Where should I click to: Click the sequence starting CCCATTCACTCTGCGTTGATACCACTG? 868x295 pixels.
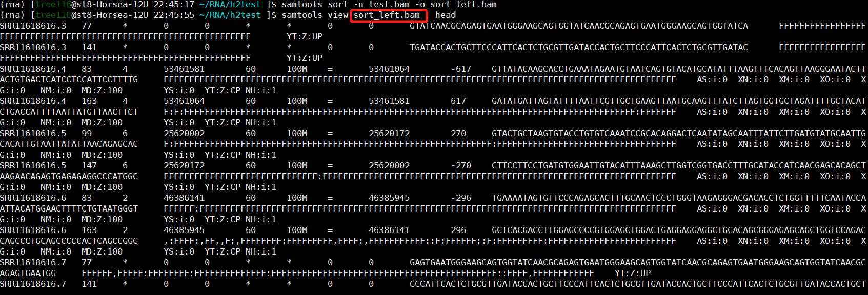638,284
